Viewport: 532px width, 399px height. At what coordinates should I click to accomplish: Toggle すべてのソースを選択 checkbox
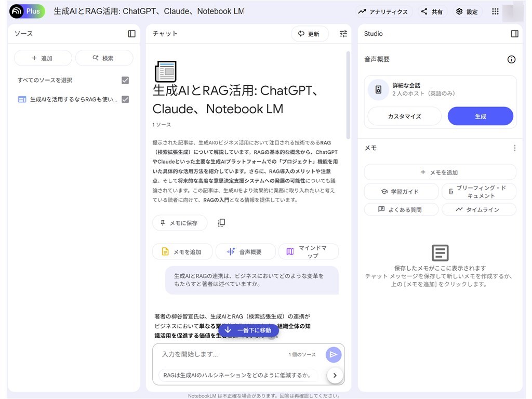pyautogui.click(x=125, y=80)
